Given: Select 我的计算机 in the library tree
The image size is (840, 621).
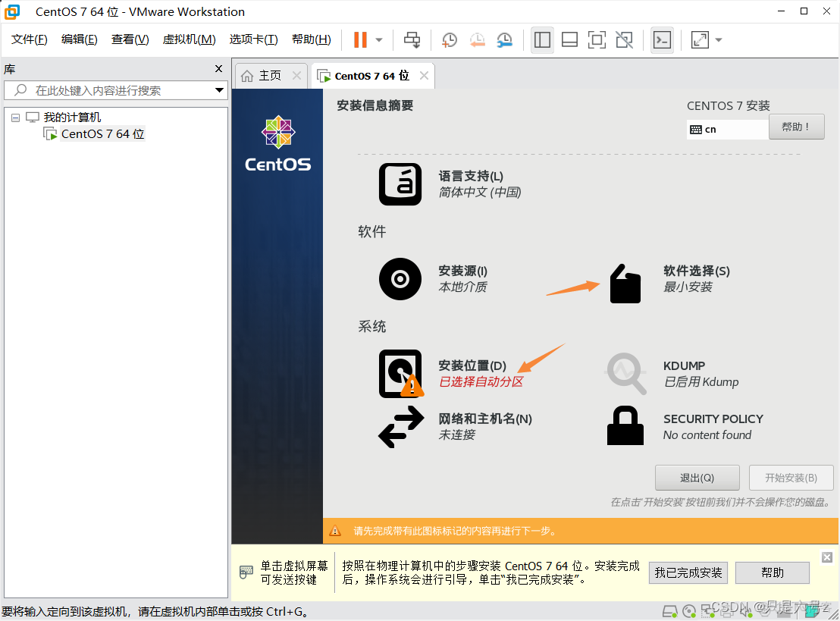Looking at the screenshot, I should pos(72,118).
